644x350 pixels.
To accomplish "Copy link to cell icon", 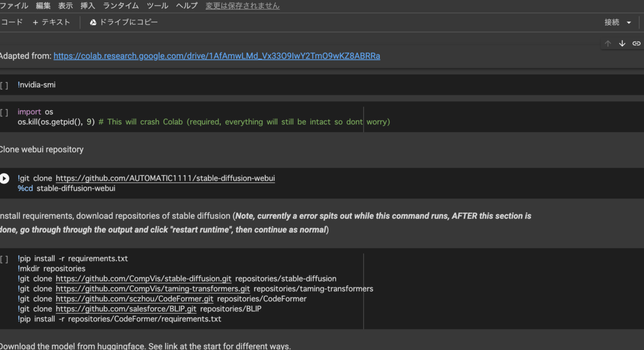I will pos(636,44).
